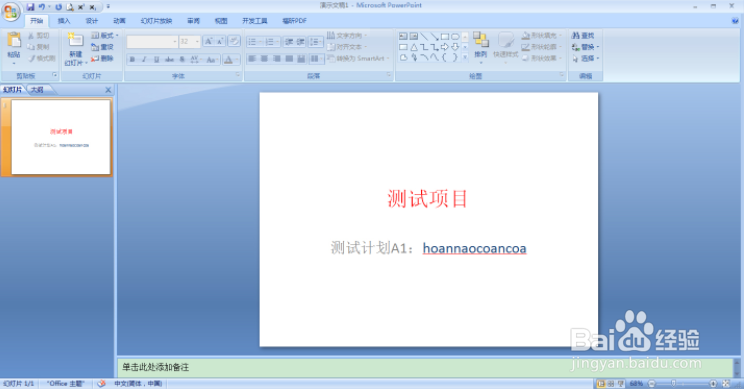Click the 重设 reset slide button
The image size is (744, 389).
coord(102,47)
